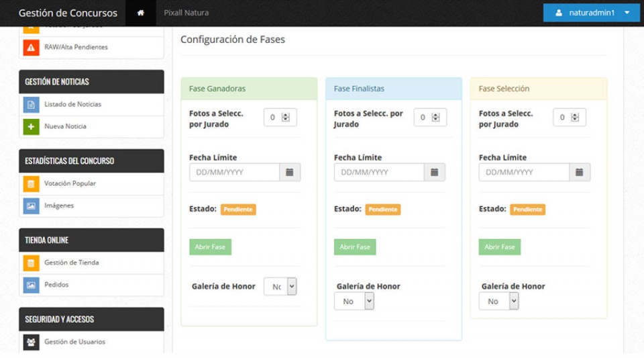
Task: Click the Seguridad y Accesos section header
Action: (91, 319)
